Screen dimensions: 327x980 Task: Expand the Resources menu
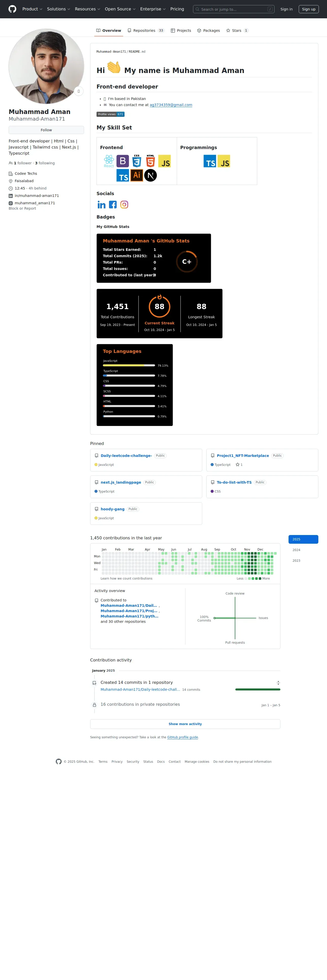coord(88,9)
